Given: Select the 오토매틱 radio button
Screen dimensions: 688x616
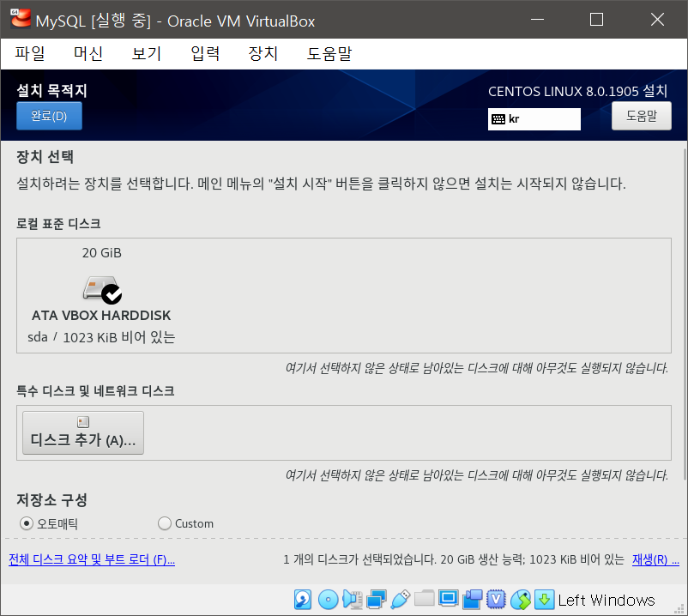Looking at the screenshot, I should click(27, 523).
